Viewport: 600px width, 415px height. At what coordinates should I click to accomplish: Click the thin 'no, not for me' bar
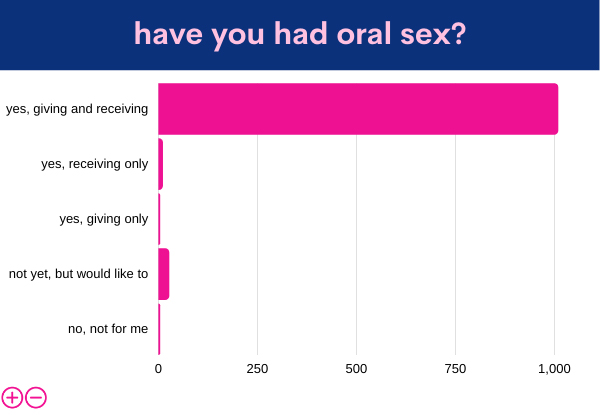[x=159, y=329]
